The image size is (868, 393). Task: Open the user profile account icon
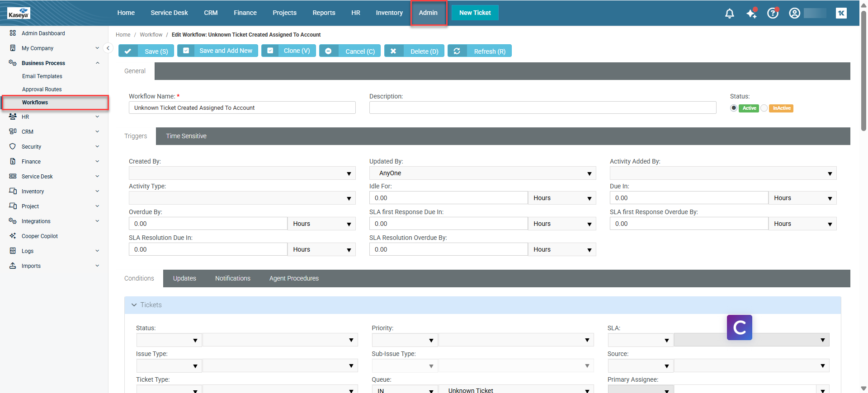[x=794, y=14]
